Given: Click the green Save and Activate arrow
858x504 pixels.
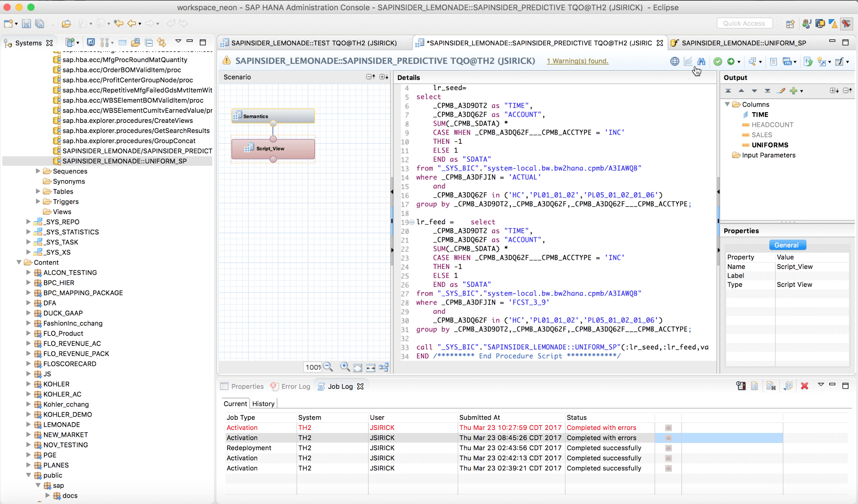Looking at the screenshot, I should pos(731,61).
